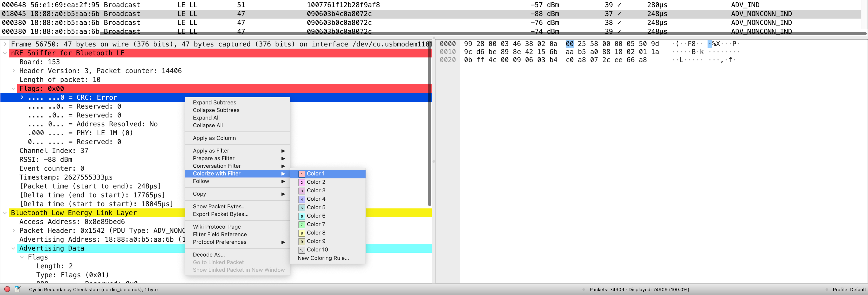This screenshot has width=868, height=295.
Task: Click Profile: Default in the status bar
Action: pyautogui.click(x=850, y=289)
